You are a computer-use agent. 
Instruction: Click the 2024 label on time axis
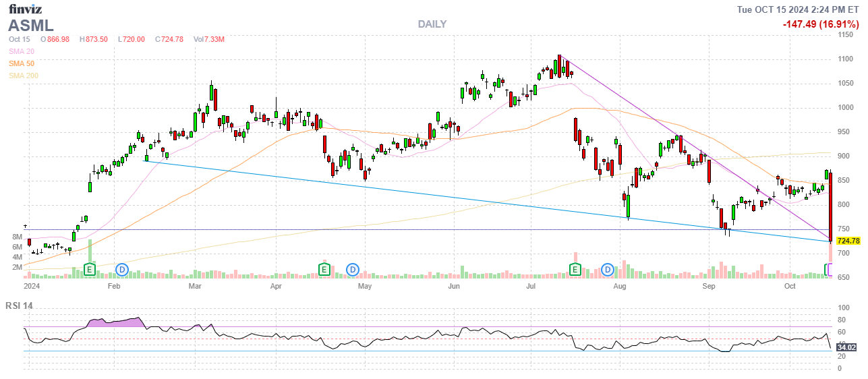coord(31,286)
